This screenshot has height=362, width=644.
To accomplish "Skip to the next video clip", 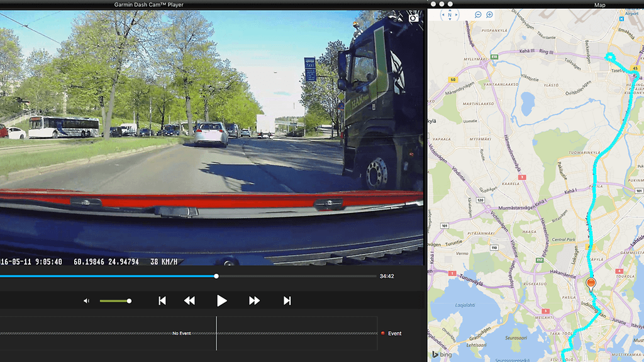I will point(287,301).
